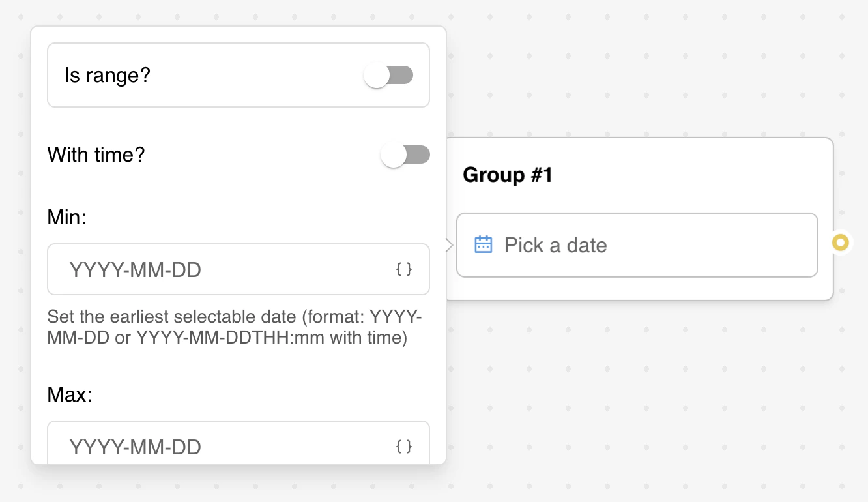This screenshot has height=502, width=868.
Task: Select the date widget inside Group #1
Action: coord(637,244)
